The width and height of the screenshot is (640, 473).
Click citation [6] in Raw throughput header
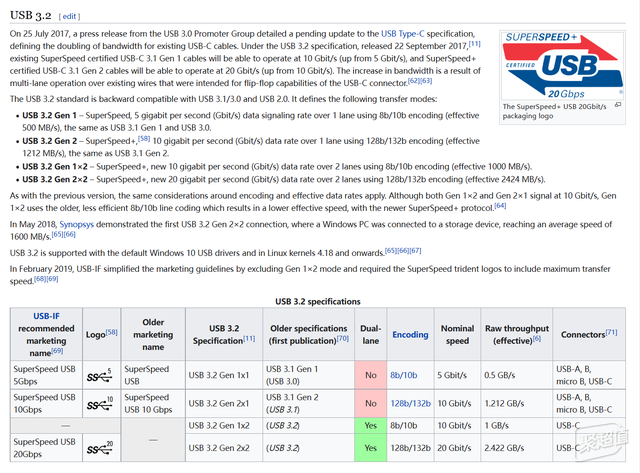(x=537, y=338)
